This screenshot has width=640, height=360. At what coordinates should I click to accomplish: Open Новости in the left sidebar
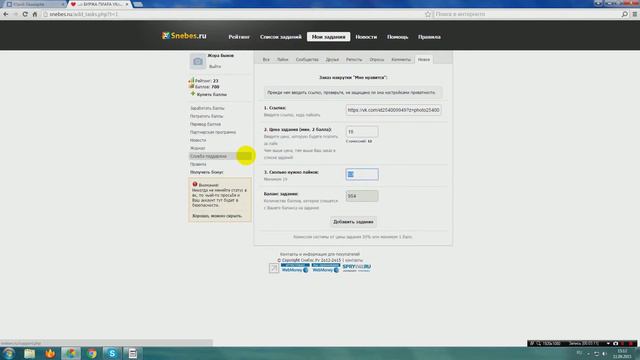(198, 140)
